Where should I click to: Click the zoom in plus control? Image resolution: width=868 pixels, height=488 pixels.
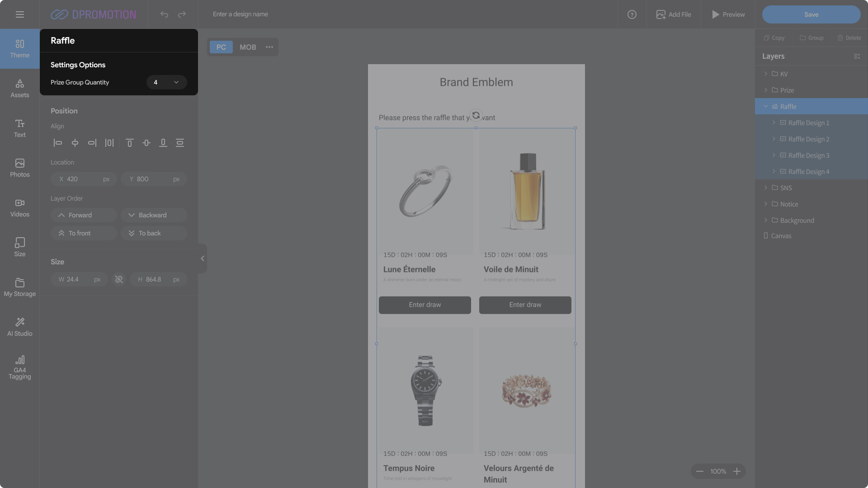point(737,471)
